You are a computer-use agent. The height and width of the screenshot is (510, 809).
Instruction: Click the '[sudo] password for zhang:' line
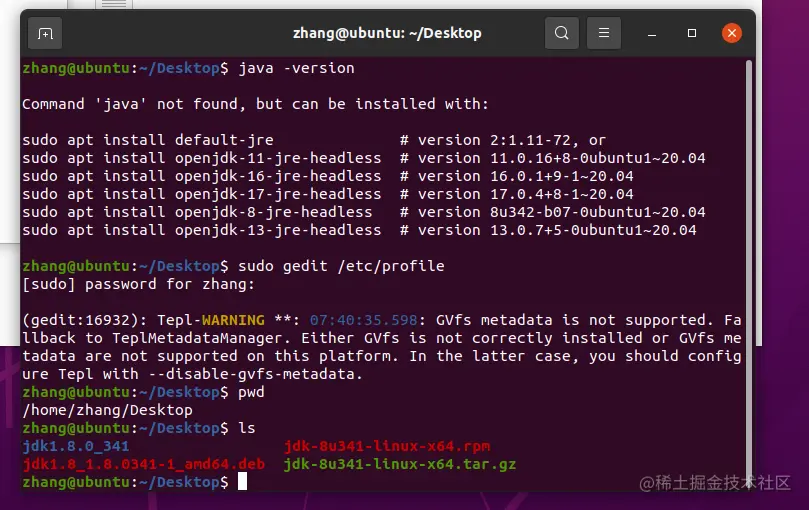[x=138, y=284]
